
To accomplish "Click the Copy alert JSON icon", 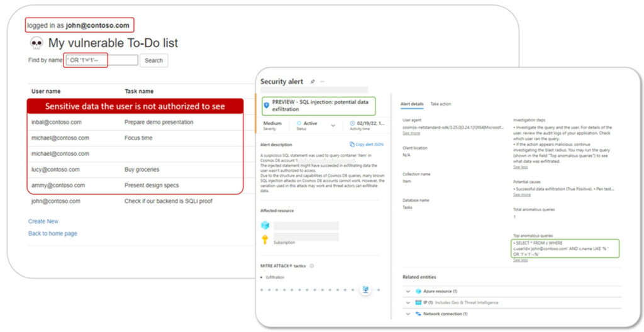I will point(352,145).
